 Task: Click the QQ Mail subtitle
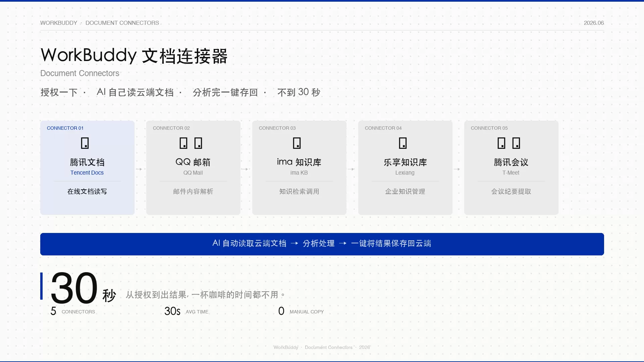point(193,173)
